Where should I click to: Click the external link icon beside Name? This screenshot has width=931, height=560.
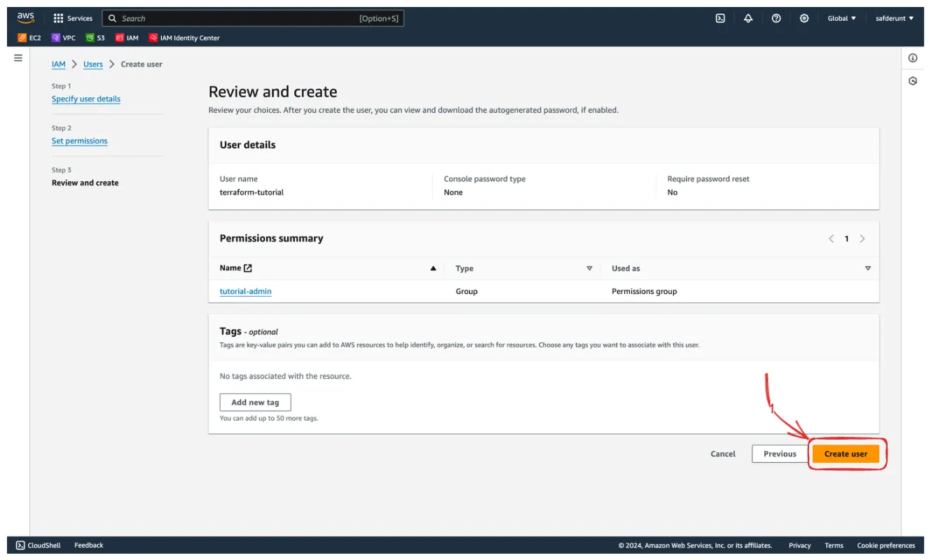247,268
